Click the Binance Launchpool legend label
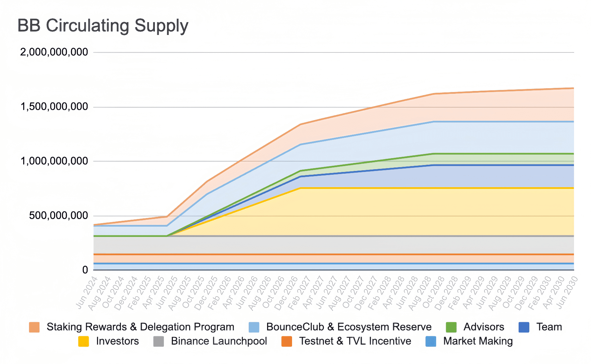This screenshot has height=364, width=591. [219, 341]
